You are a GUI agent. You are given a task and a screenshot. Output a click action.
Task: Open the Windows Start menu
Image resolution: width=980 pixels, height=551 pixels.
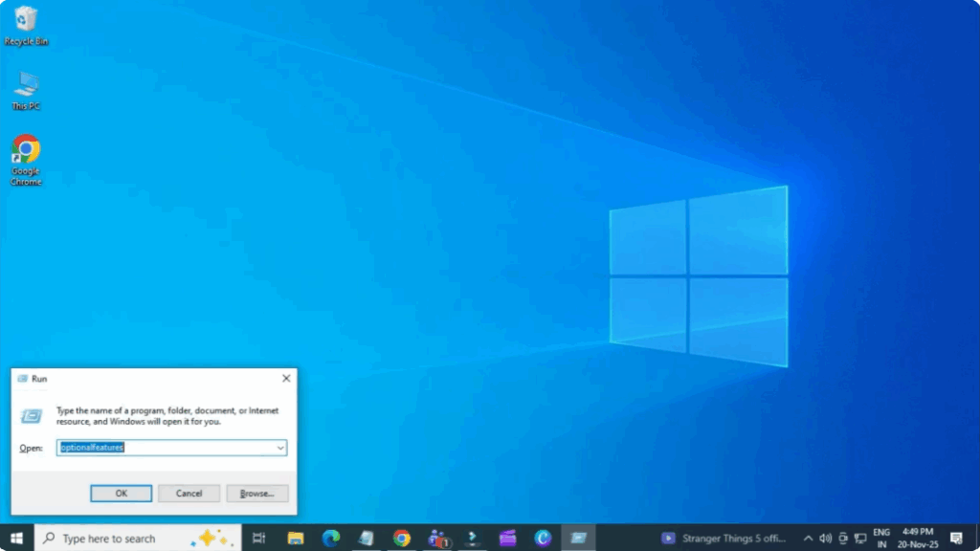click(x=16, y=539)
